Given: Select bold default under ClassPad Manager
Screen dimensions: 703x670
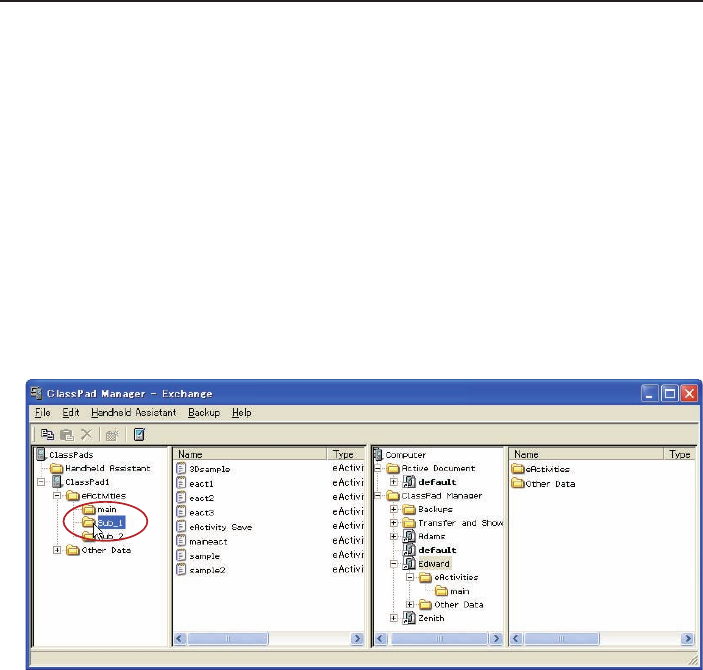Looking at the screenshot, I should 437,550.
